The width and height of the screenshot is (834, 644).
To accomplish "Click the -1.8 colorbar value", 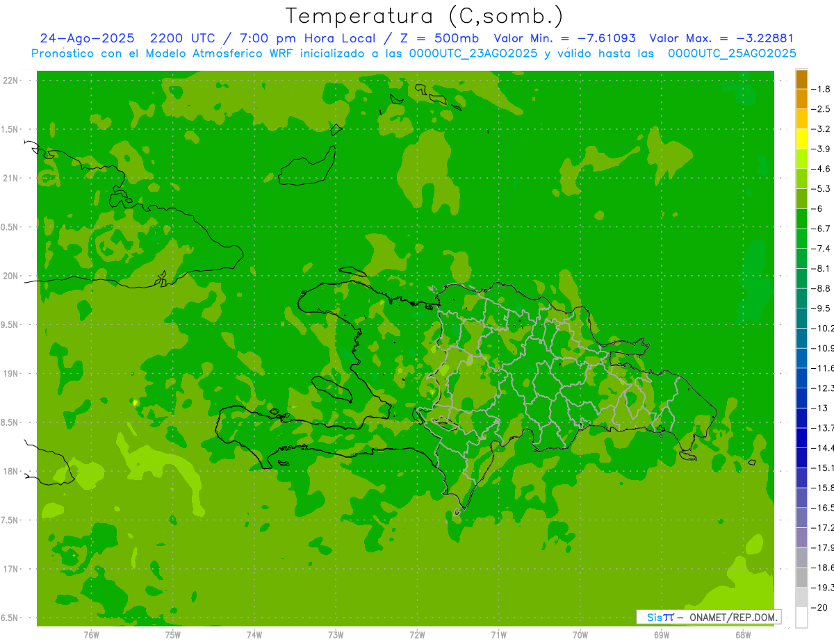I will click(821, 89).
